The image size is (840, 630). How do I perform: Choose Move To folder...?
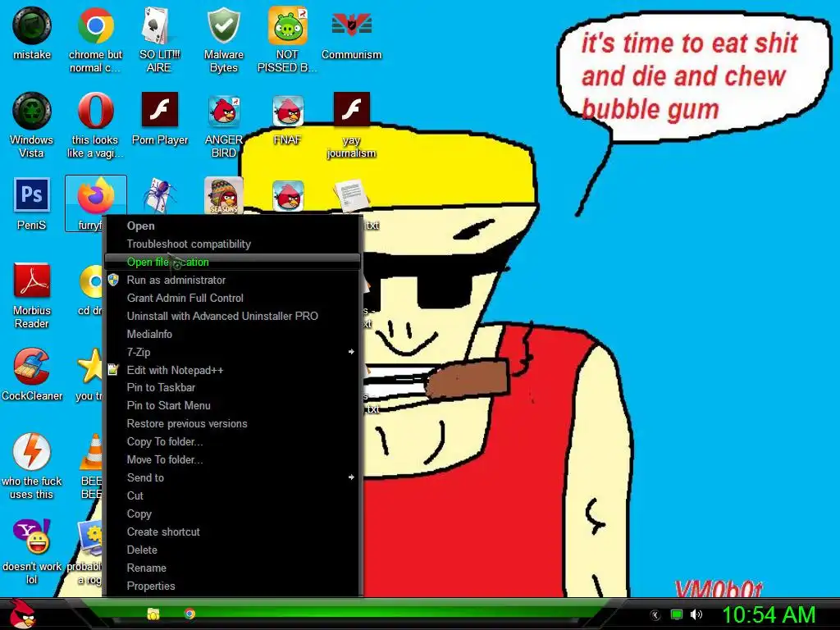[x=233, y=459]
